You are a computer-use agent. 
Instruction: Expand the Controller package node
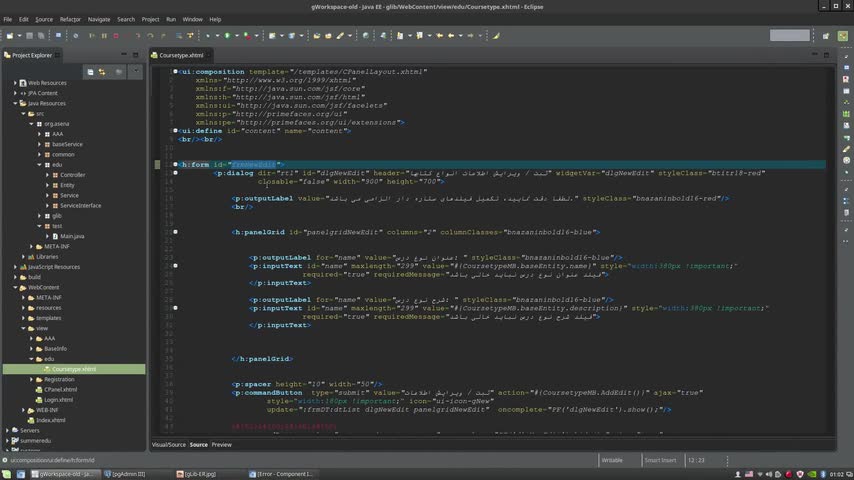point(47,175)
